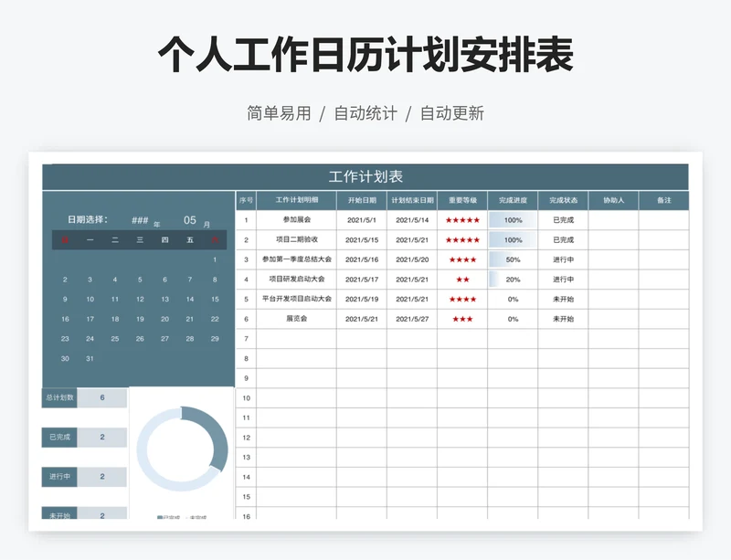Click the 重要等级 column header
This screenshot has height=560, width=731.
[462, 200]
